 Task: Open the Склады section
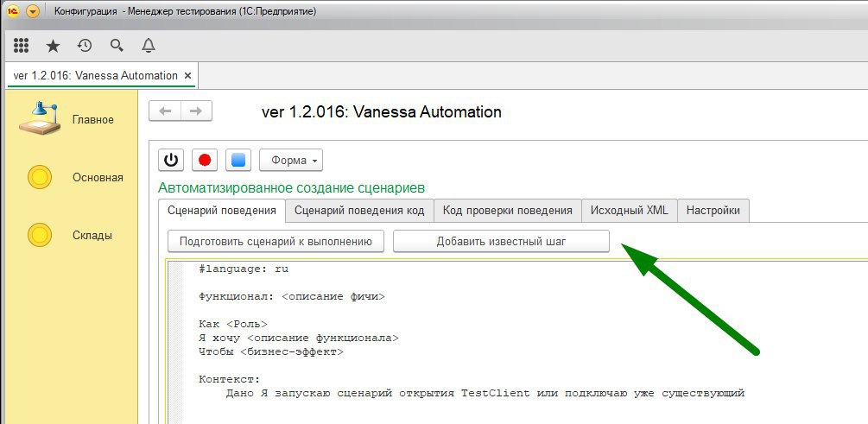pos(92,235)
